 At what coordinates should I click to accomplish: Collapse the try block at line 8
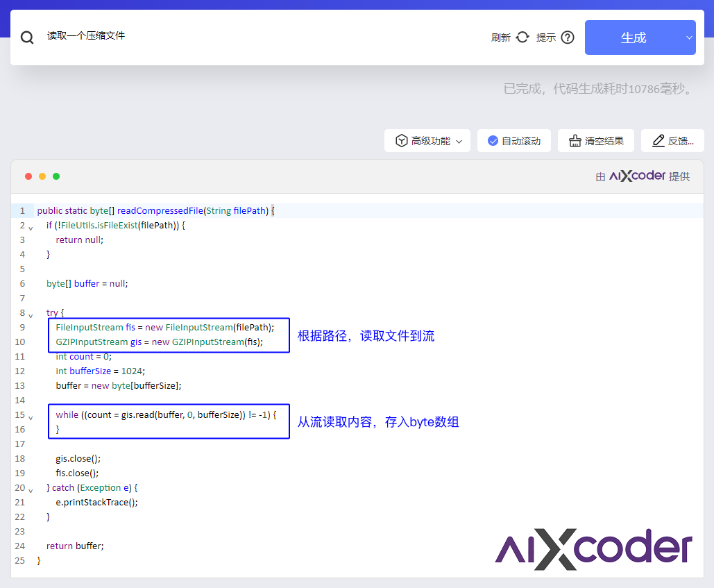[31, 314]
